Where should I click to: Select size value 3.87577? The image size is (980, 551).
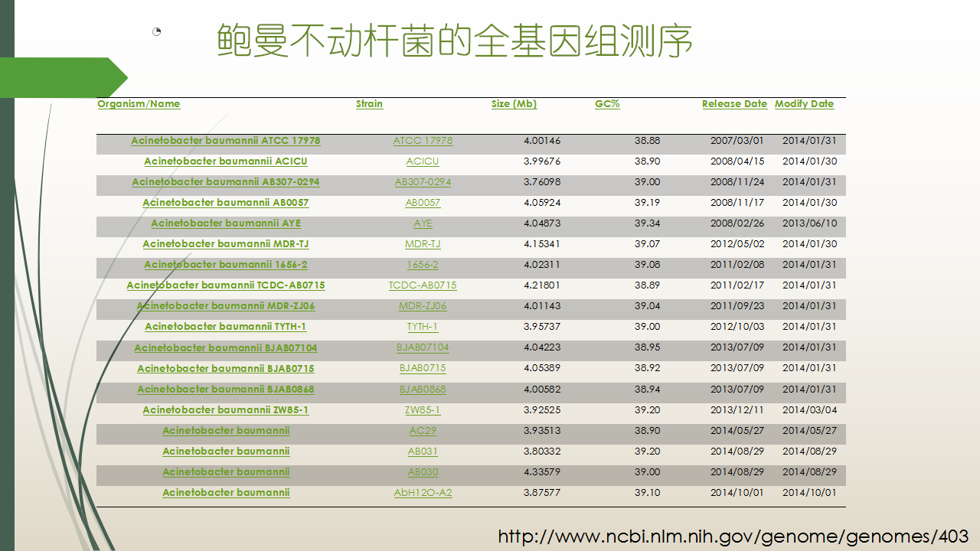(x=542, y=493)
